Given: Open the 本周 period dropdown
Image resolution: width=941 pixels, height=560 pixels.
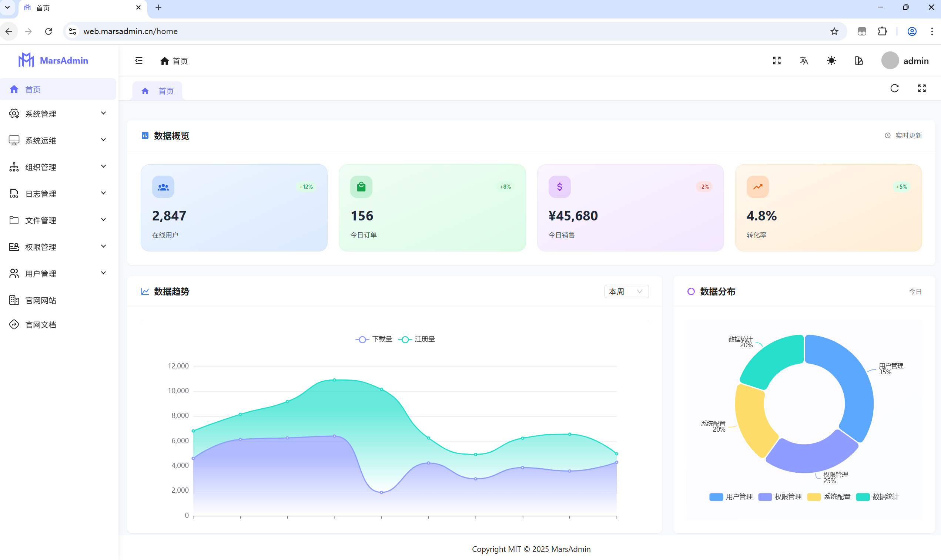Looking at the screenshot, I should click(x=626, y=291).
